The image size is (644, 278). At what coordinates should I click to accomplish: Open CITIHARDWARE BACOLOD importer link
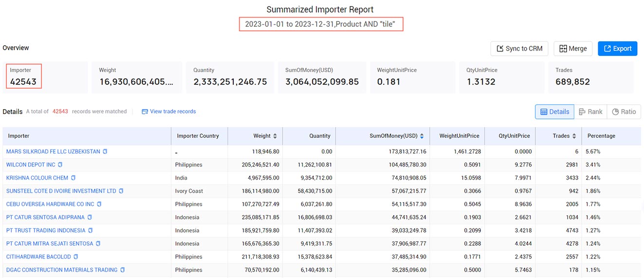coord(38,257)
